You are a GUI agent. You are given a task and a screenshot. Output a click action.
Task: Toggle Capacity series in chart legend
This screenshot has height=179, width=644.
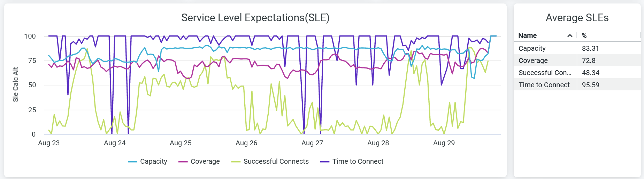coord(153,161)
